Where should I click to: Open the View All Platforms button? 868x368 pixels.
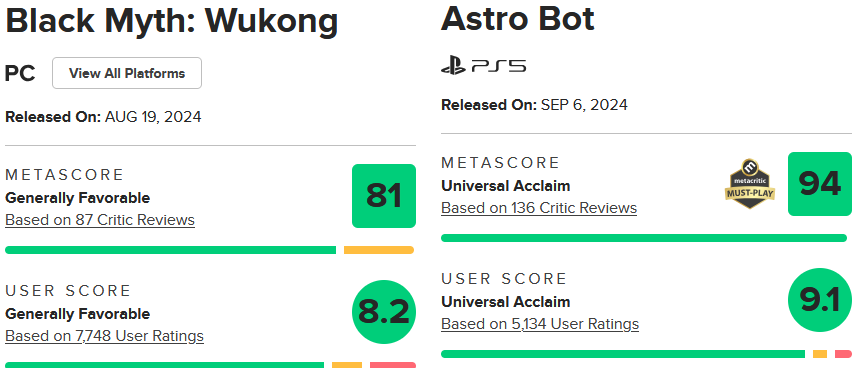(127, 73)
